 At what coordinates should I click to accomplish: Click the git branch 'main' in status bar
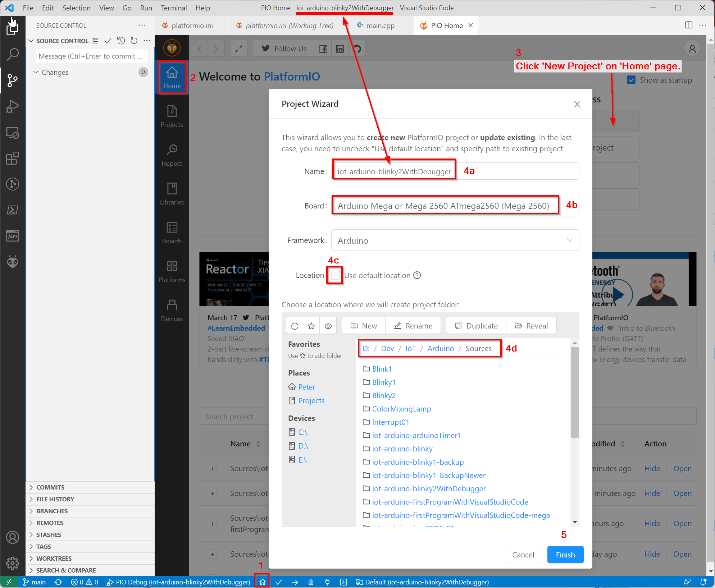(35, 582)
